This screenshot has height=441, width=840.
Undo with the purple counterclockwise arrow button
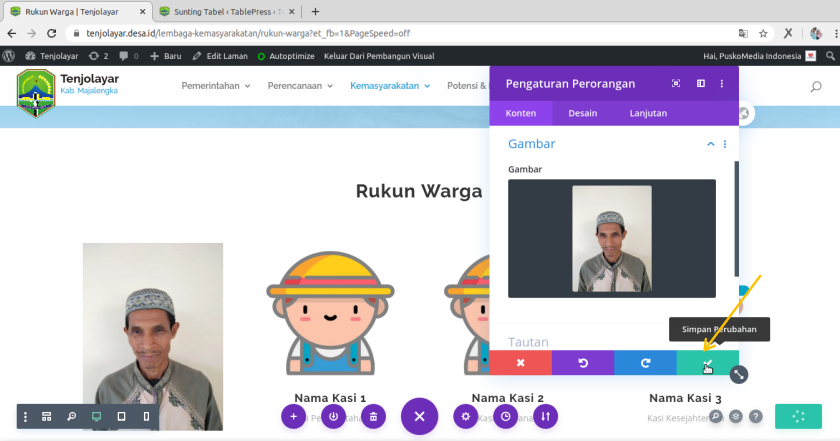tap(583, 363)
